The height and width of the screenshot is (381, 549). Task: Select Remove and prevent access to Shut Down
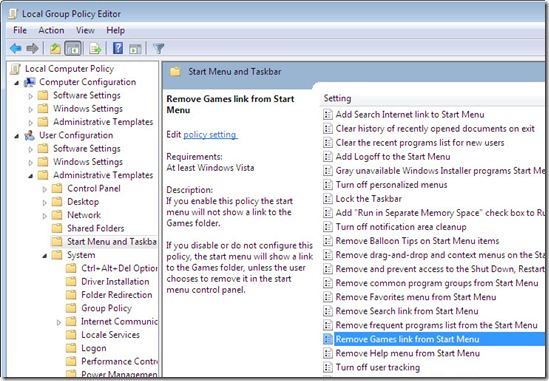click(x=440, y=269)
